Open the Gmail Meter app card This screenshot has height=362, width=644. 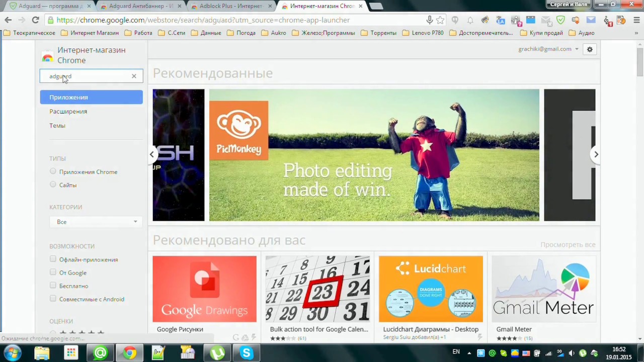click(x=544, y=298)
